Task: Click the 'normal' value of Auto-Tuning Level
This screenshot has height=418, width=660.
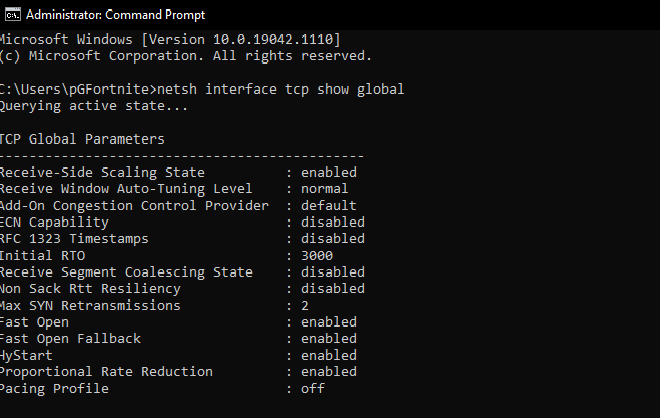Action: click(x=324, y=189)
